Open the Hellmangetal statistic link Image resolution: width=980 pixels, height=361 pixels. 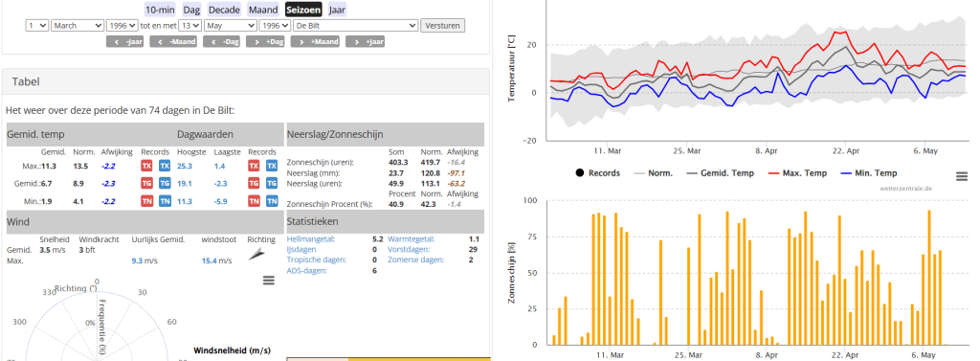click(x=311, y=239)
